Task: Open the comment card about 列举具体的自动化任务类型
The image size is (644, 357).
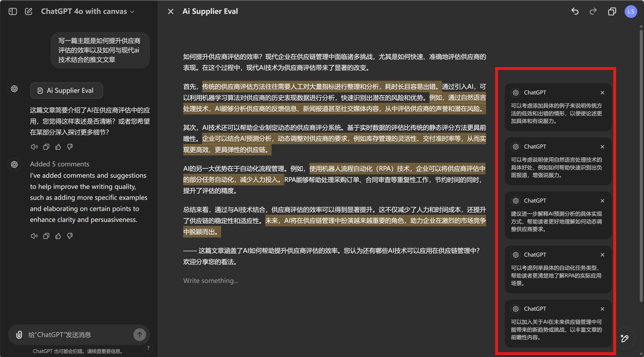Action: pos(558,269)
